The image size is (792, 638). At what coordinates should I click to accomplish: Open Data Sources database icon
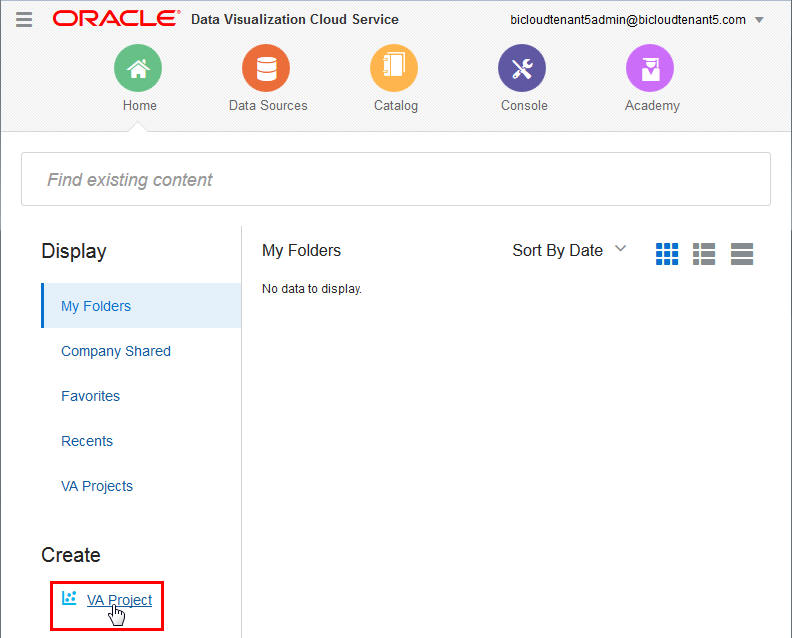pos(266,68)
